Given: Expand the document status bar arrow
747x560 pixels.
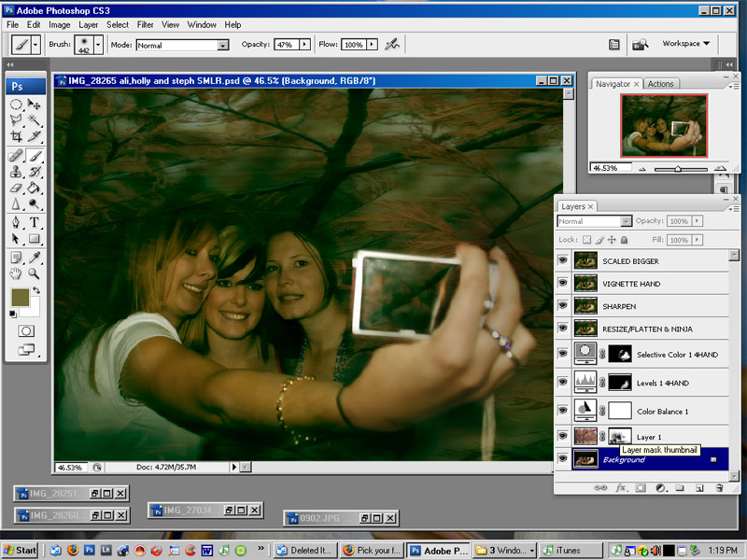Looking at the screenshot, I should click(234, 468).
